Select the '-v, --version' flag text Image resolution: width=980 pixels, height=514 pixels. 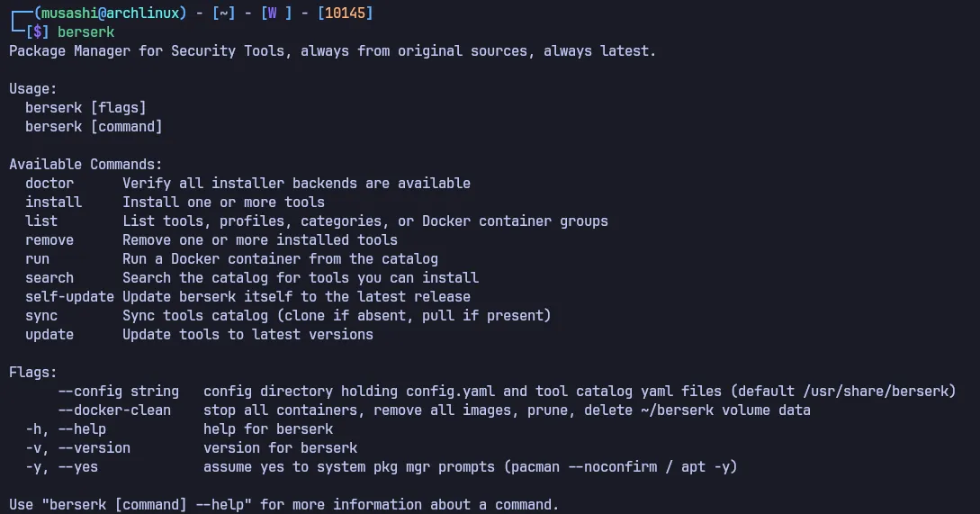(x=77, y=447)
